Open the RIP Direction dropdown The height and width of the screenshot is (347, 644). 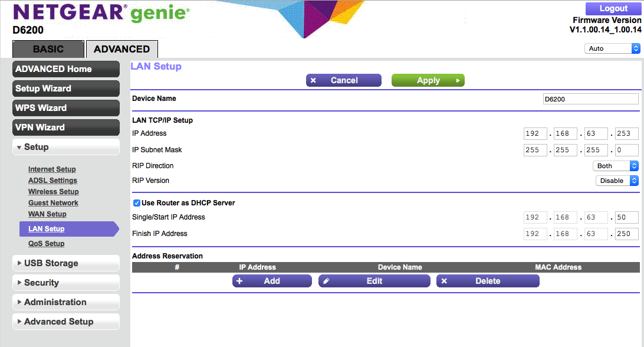click(x=616, y=166)
